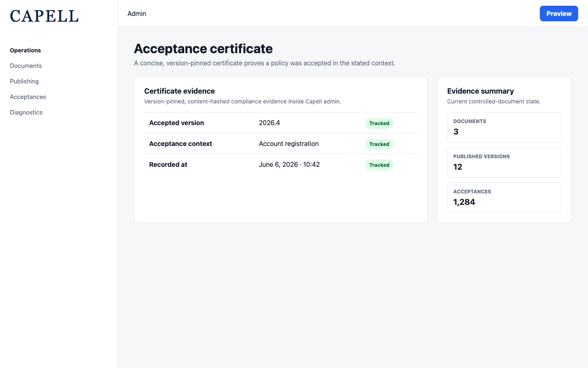Click the June 6, 2026 · 10:42 timestamp
The image size is (588, 368).
point(289,164)
